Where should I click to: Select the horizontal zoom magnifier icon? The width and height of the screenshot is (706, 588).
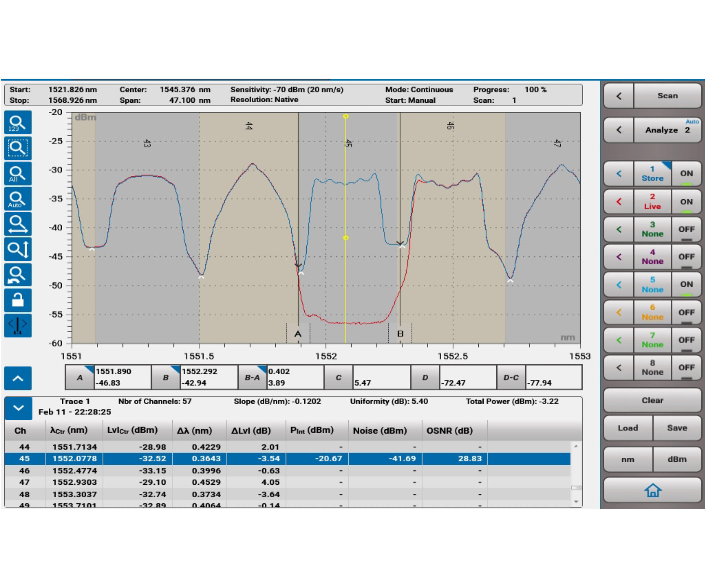point(18,224)
